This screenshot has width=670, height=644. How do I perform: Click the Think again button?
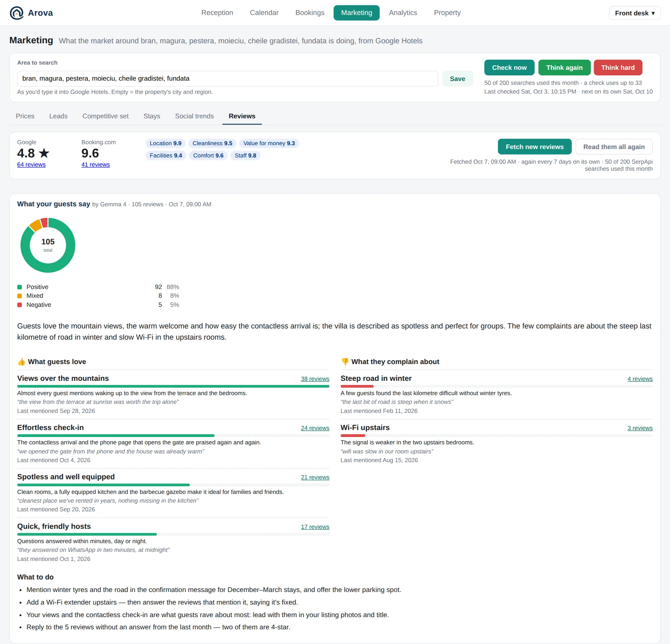564,67
